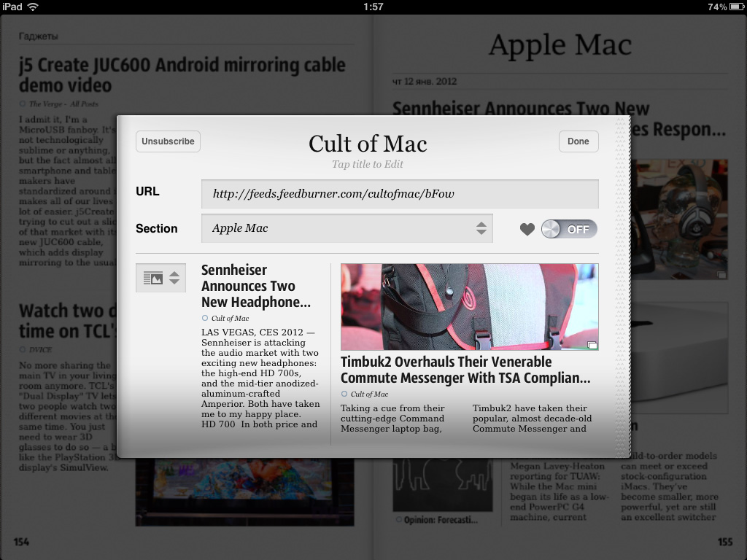Open the layout style selector
The image size is (747, 560).
pos(160,278)
